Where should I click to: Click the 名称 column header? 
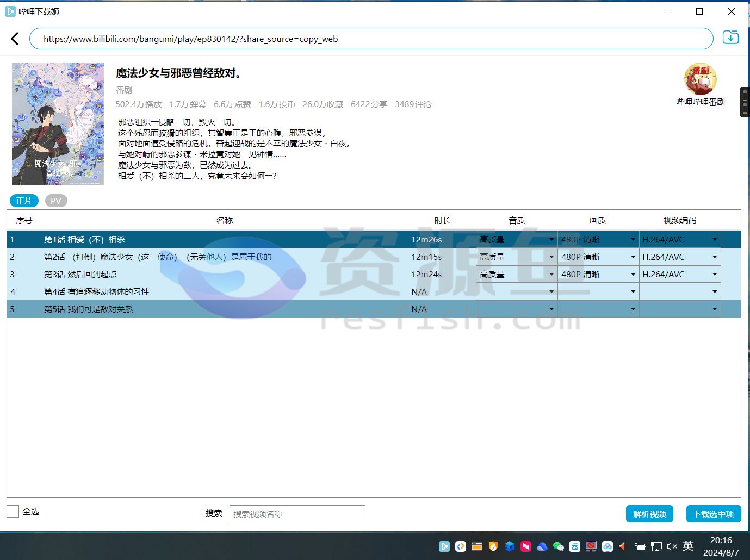[225, 220]
